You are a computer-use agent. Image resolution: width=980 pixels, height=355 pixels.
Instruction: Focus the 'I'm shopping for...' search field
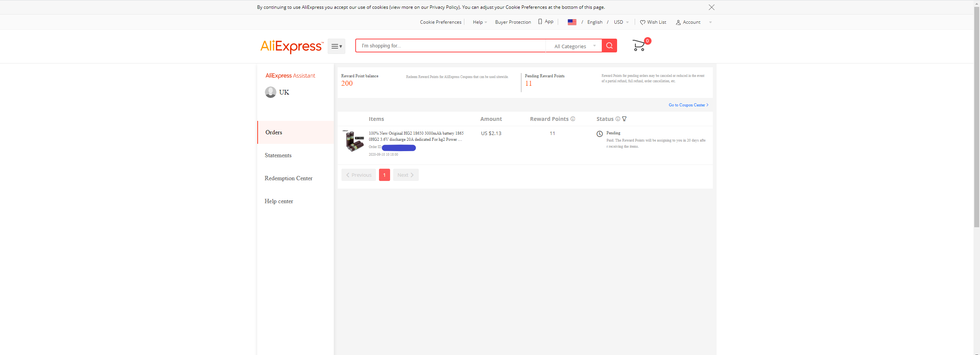tap(451, 46)
